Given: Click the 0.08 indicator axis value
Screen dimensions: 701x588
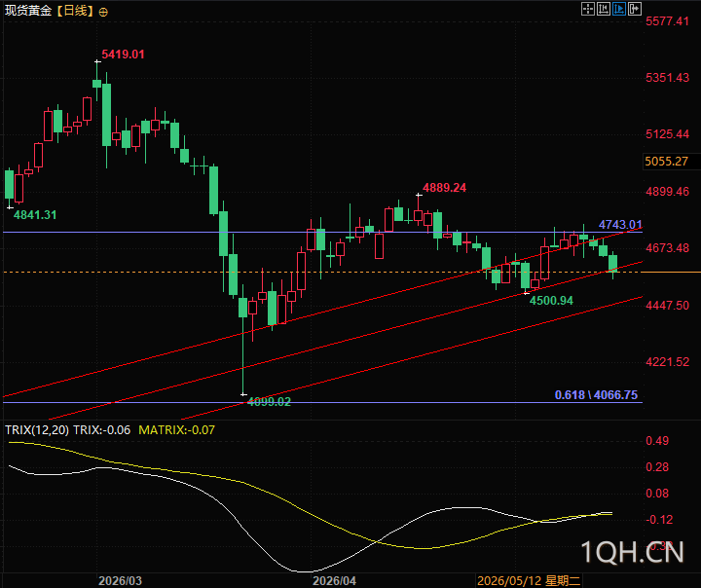Looking at the screenshot, I should (x=657, y=494).
